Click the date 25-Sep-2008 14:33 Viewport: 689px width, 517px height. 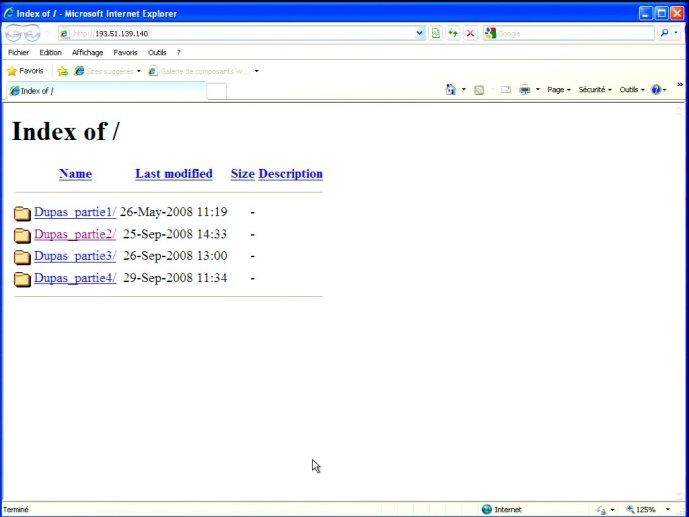click(x=175, y=234)
